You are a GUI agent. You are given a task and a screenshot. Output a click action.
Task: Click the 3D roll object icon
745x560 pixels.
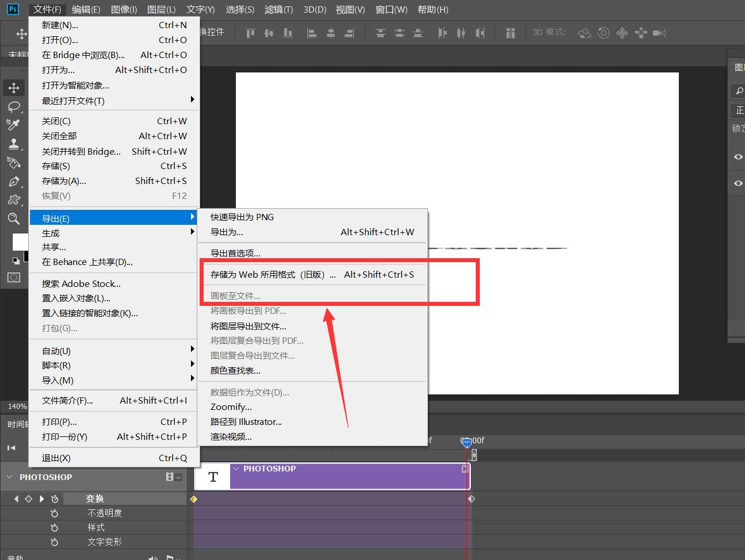coord(603,33)
